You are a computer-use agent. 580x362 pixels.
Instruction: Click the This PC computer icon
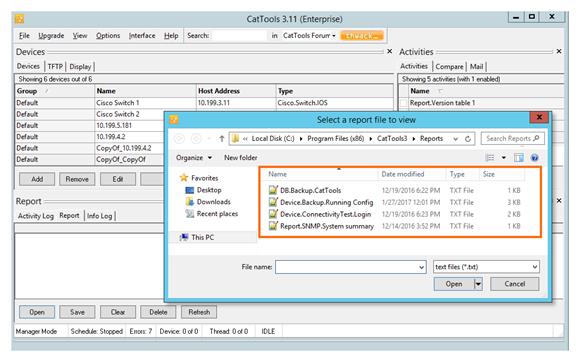click(x=184, y=237)
